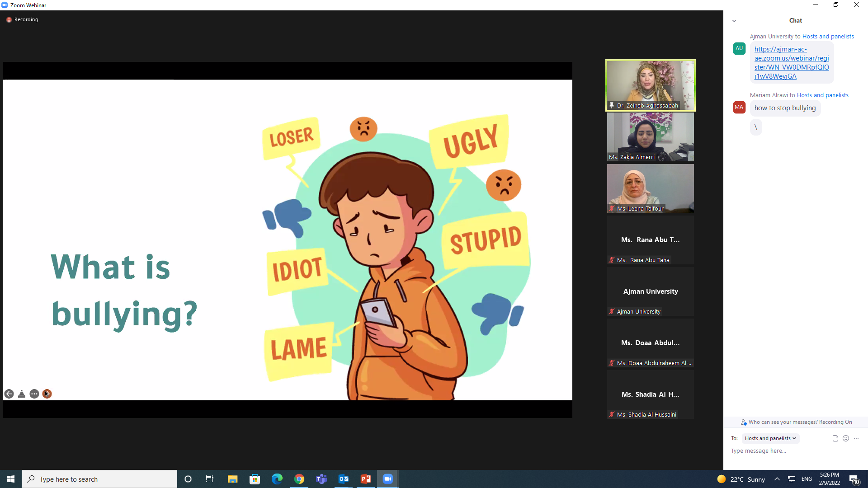Open more chat options ellipsis
Image resolution: width=868 pixels, height=488 pixels.
click(x=856, y=438)
